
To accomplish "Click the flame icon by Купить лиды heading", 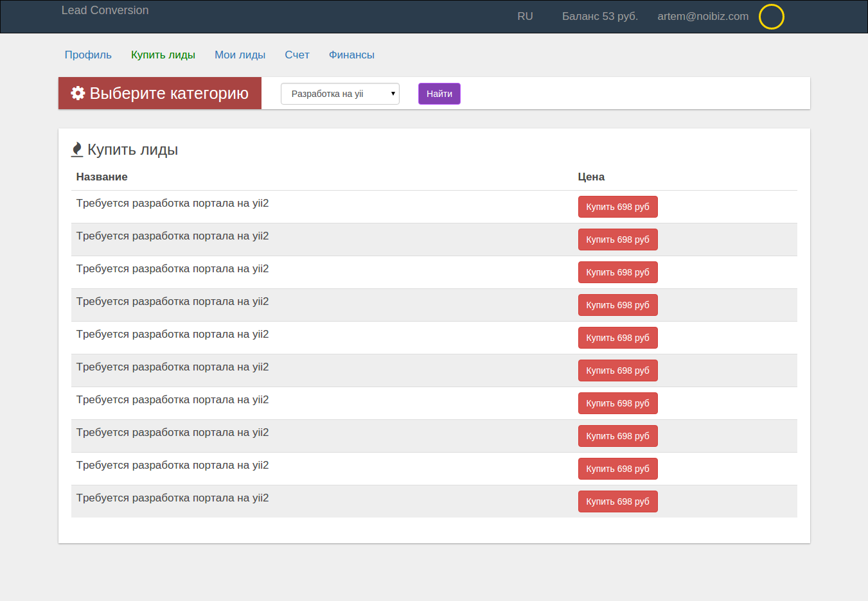I will (x=77, y=150).
